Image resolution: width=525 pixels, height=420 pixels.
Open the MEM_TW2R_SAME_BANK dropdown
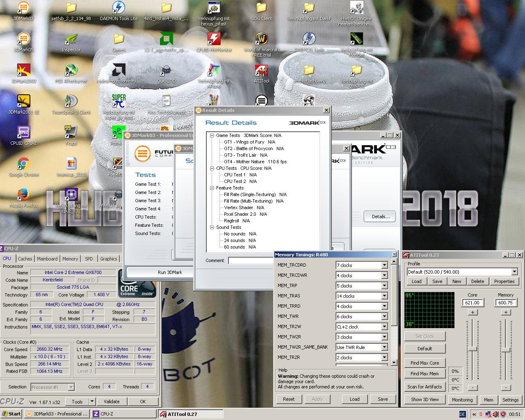384,347
